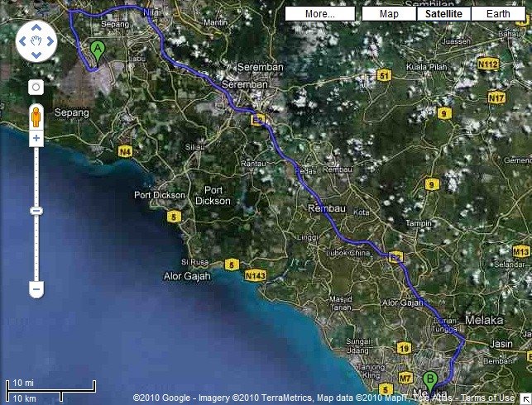The height and width of the screenshot is (405, 532).
Task: Click the Nilai town label
Action: (151, 13)
